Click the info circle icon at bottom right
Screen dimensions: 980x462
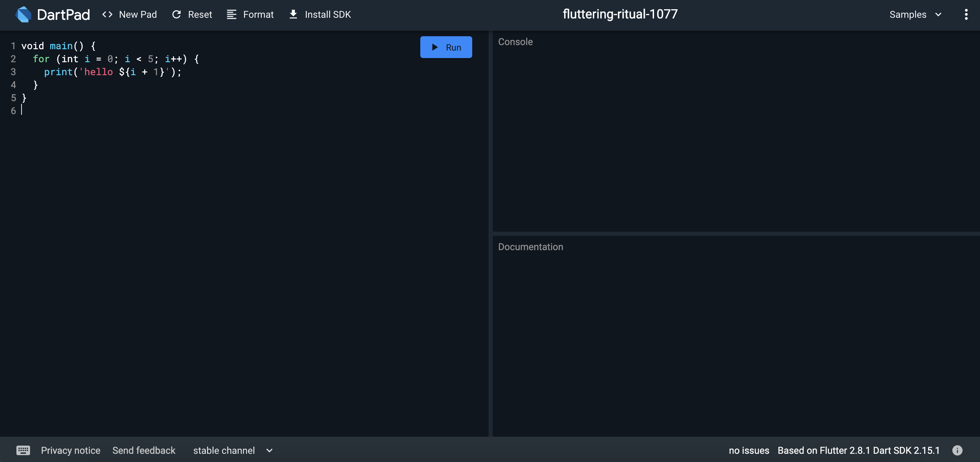[957, 450]
